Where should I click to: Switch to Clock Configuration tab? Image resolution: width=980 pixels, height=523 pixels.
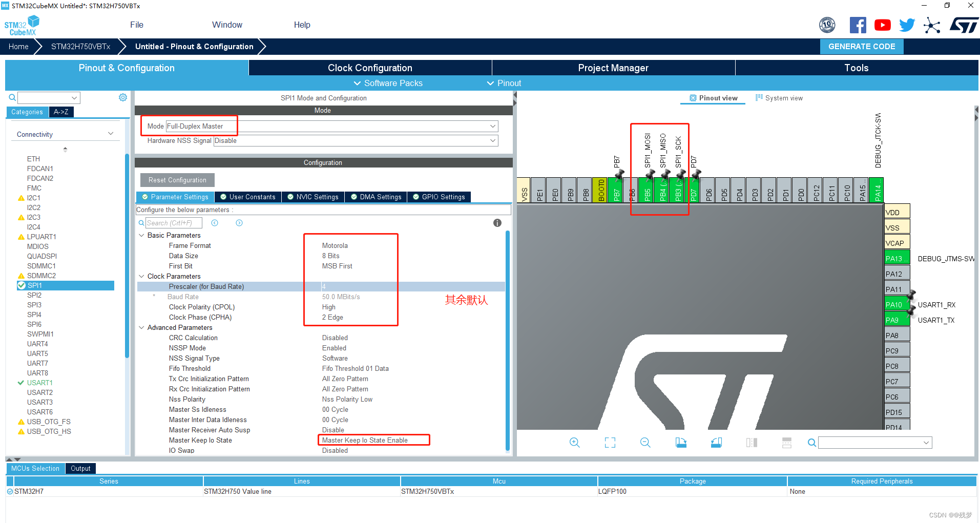coord(370,68)
